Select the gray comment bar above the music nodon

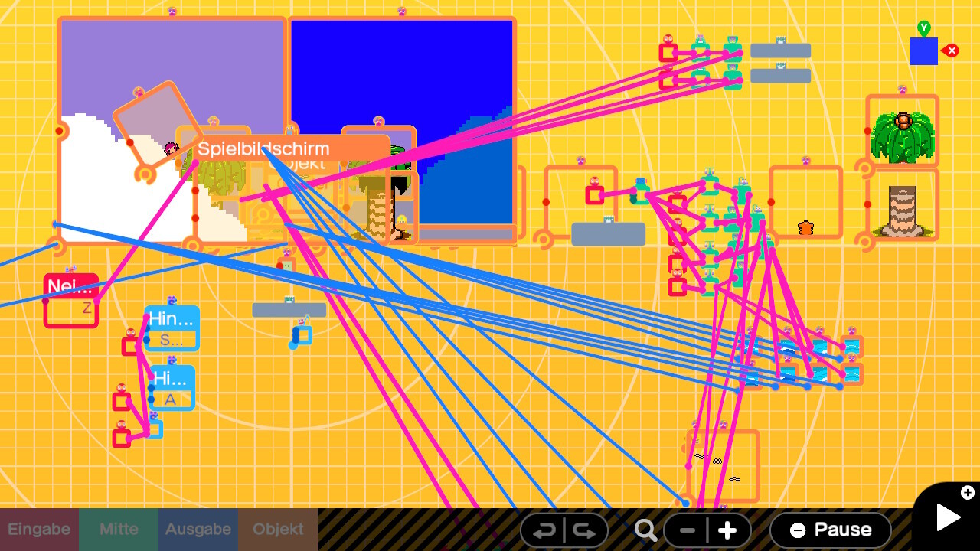click(x=289, y=310)
